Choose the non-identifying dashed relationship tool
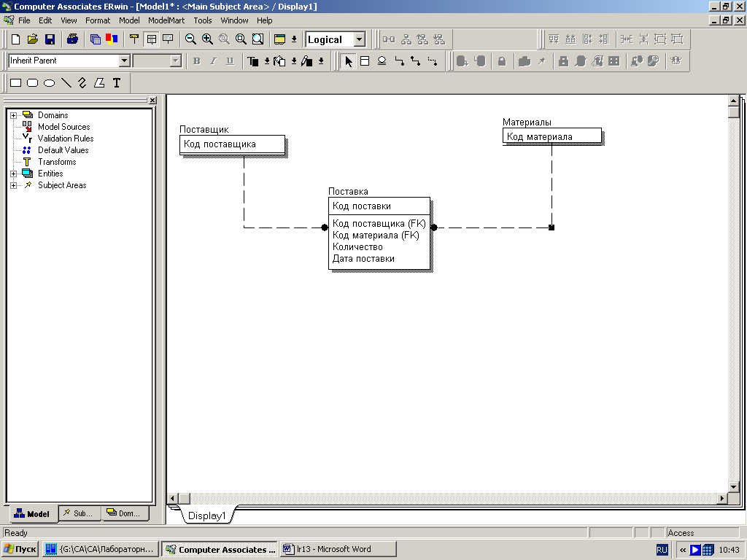This screenshot has width=747, height=560. (433, 61)
